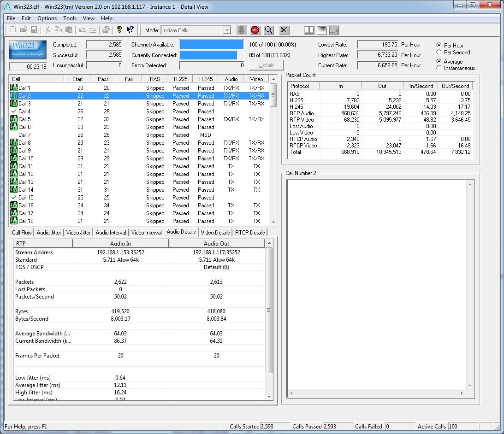The height and width of the screenshot is (434, 504).
Task: Select the Call 7 row
Action: (140, 135)
